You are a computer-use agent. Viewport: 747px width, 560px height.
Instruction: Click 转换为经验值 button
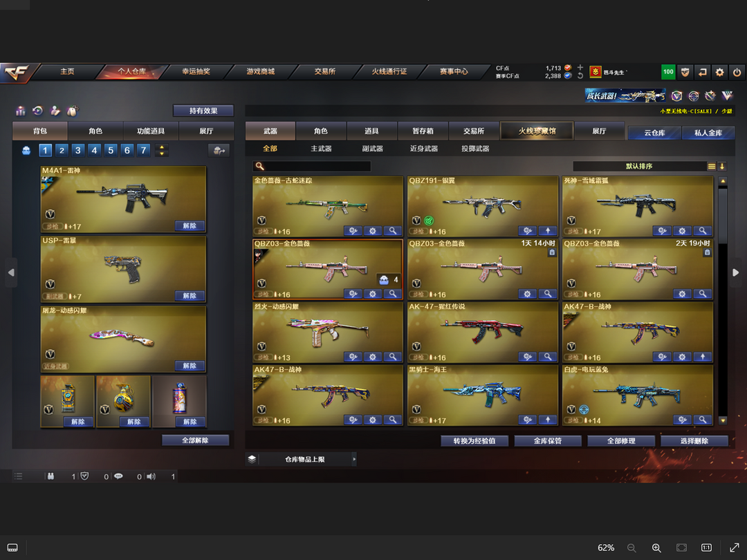[474, 441]
